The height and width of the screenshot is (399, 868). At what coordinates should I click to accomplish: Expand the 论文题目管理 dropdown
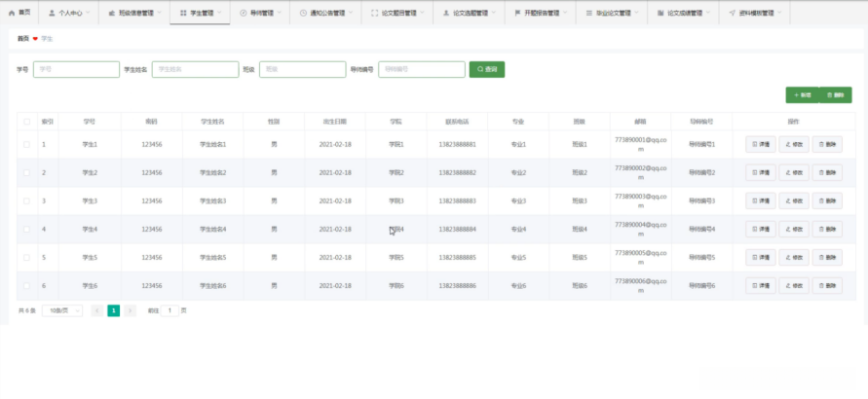point(396,13)
